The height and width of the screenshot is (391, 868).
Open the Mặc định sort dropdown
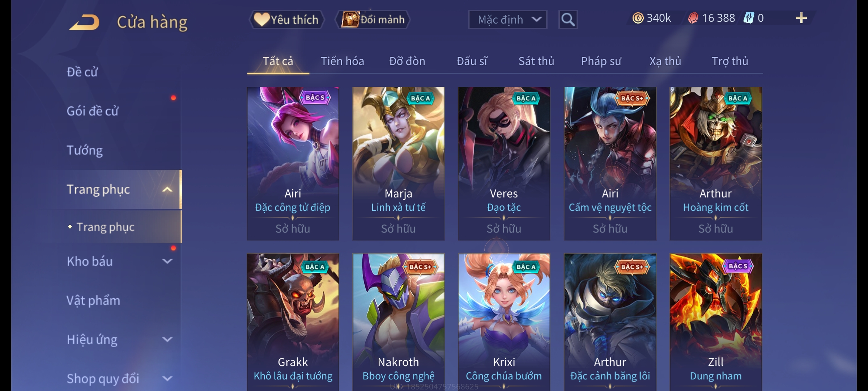(507, 20)
